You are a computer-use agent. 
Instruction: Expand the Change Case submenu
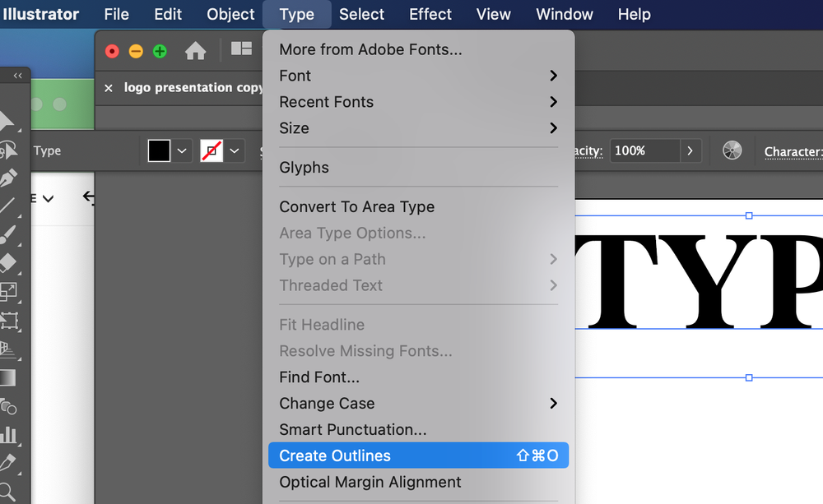click(x=418, y=404)
